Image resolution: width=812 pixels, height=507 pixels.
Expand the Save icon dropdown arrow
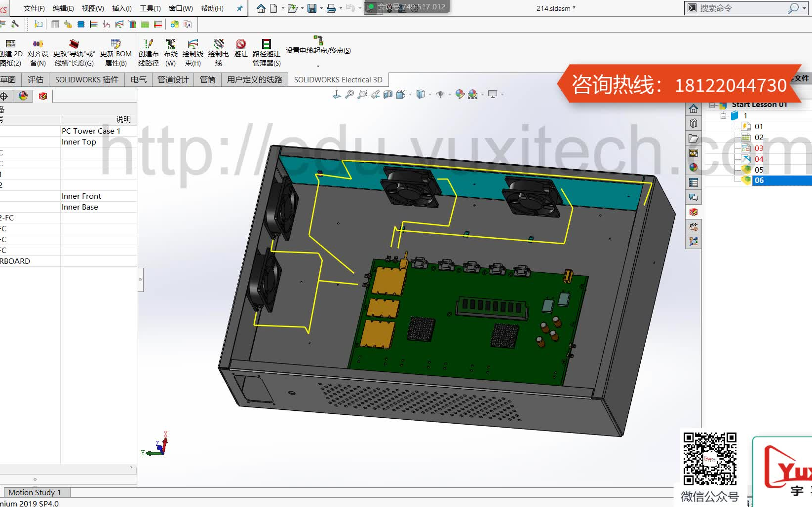[321, 8]
